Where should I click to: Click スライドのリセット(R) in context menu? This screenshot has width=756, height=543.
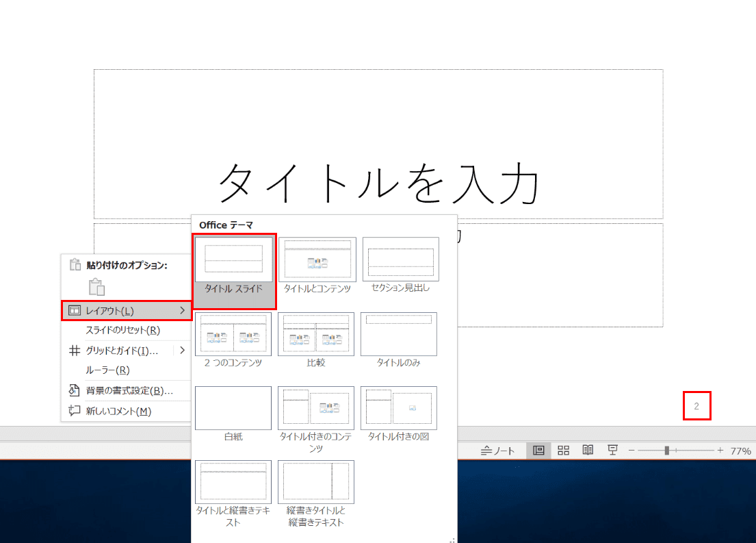(x=123, y=330)
